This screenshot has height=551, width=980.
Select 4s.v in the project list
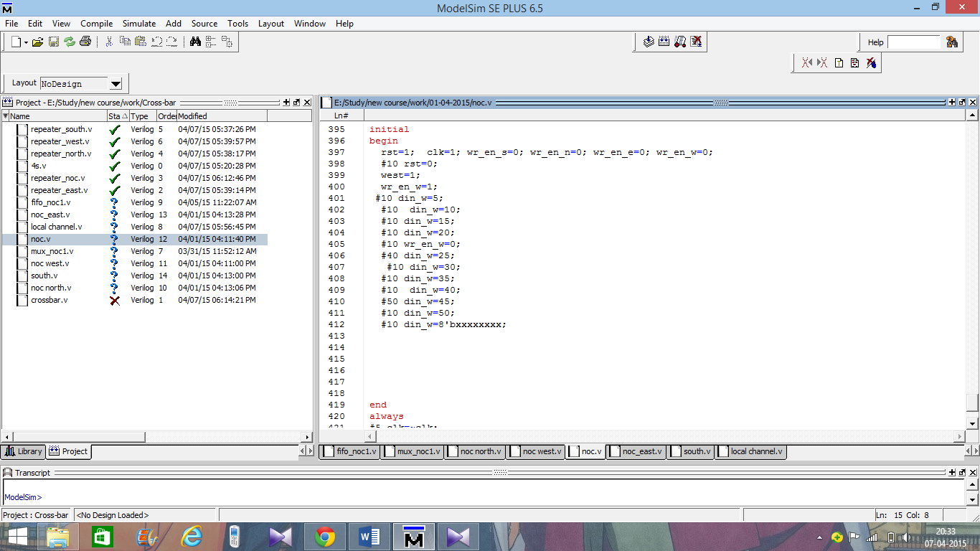point(38,166)
